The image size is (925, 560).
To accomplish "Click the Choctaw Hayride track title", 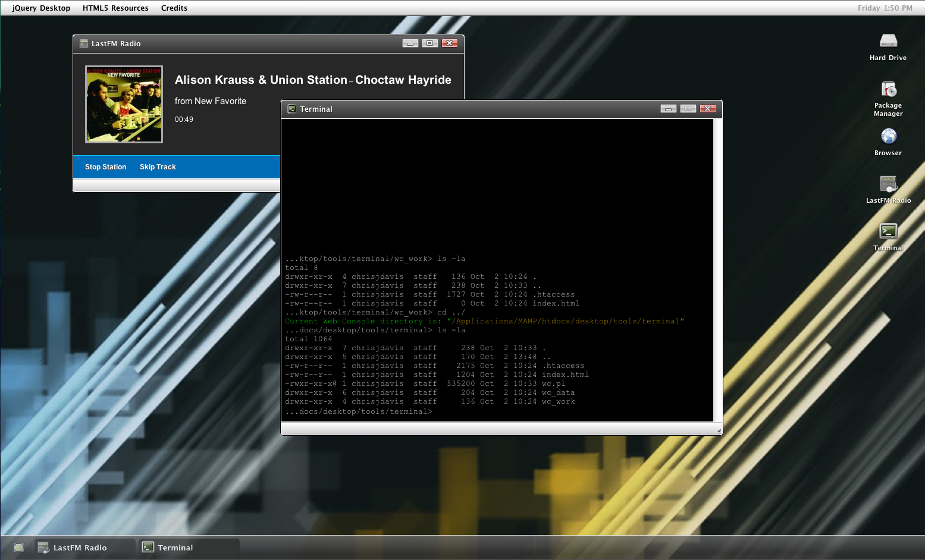I will coord(403,80).
